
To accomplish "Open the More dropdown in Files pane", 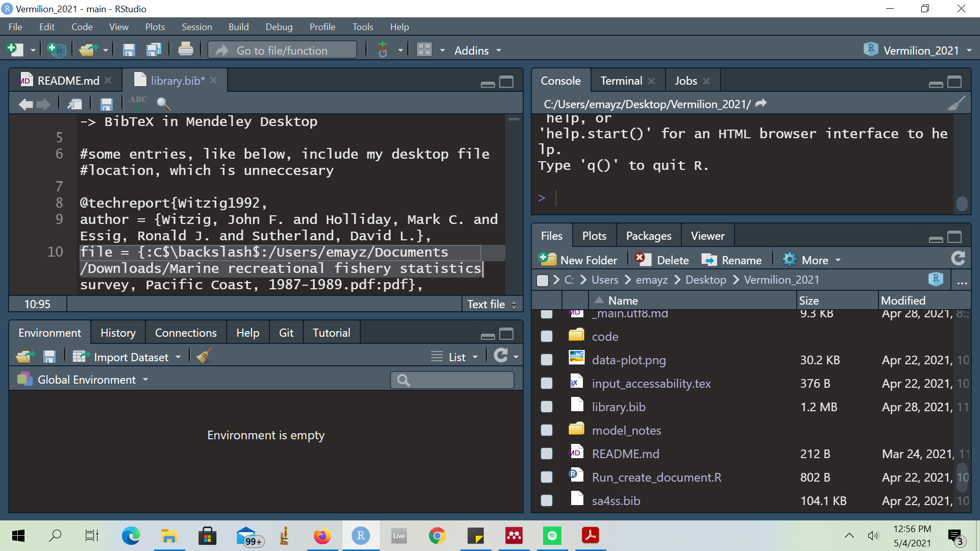I will [811, 260].
